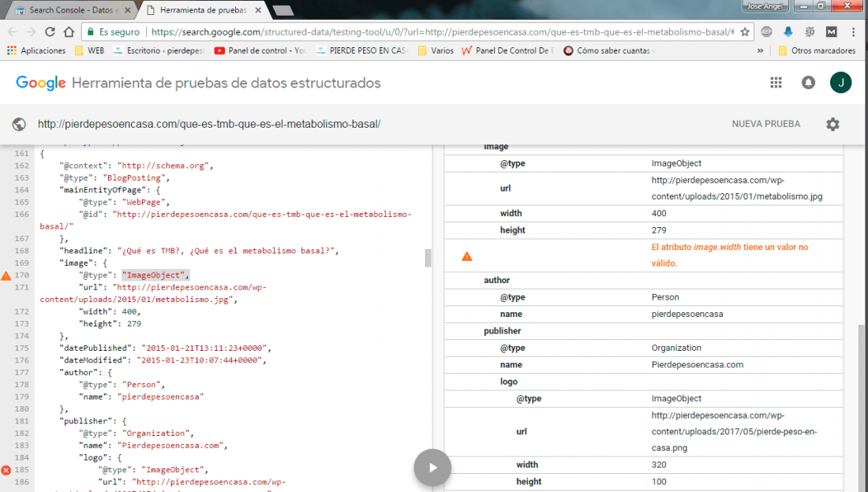The height and width of the screenshot is (492, 868).
Task: Close the Search Console tab
Action: click(128, 10)
